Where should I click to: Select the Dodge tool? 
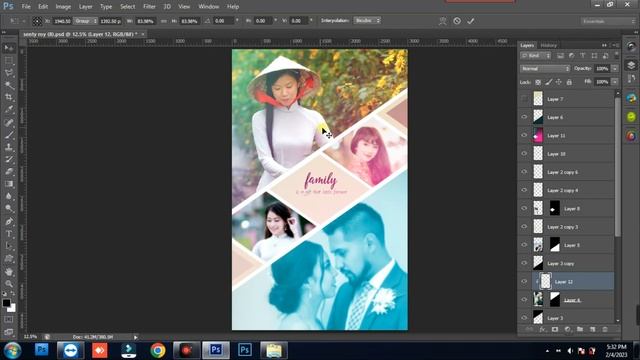(x=9, y=209)
